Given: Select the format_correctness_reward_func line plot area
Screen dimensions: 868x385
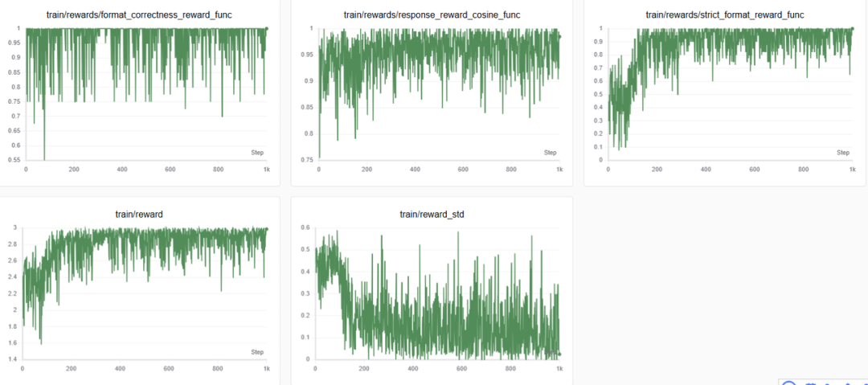Looking at the screenshot, I should point(146,94).
